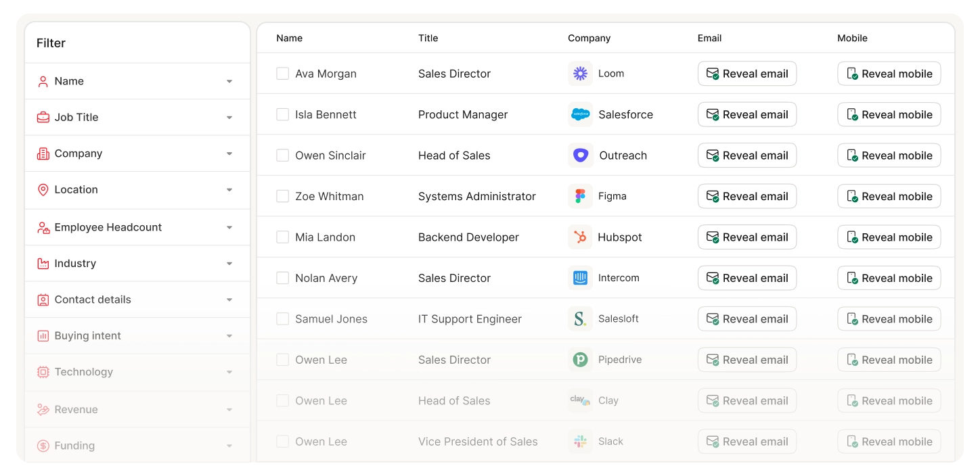Screen dimensions: 980x476
Task: Select the checkbox for Ava Morgan
Action: (283, 74)
